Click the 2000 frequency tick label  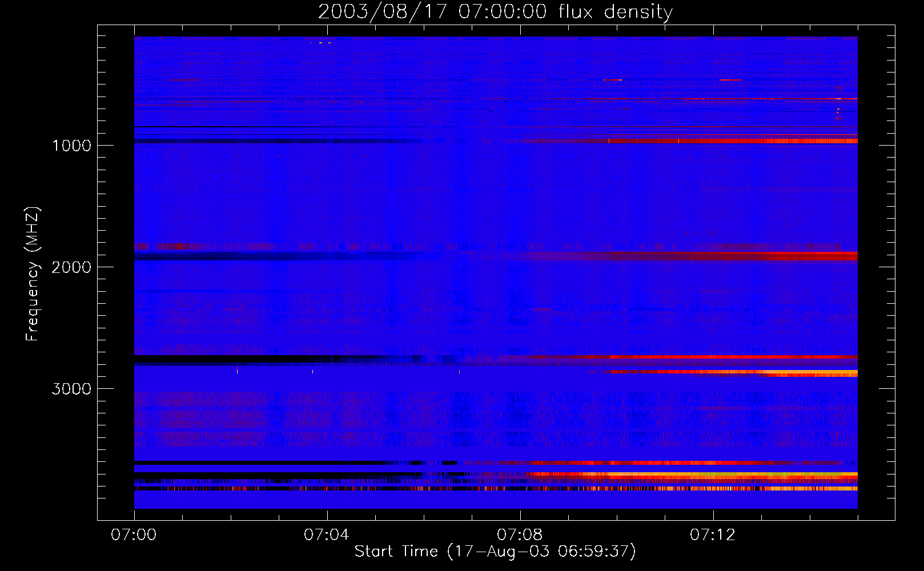71,267
